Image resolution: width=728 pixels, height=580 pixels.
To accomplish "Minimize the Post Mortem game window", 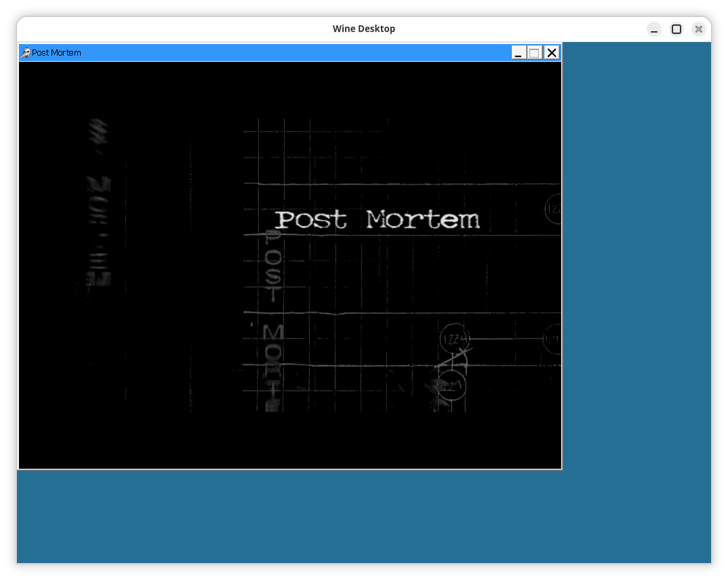I will click(519, 53).
